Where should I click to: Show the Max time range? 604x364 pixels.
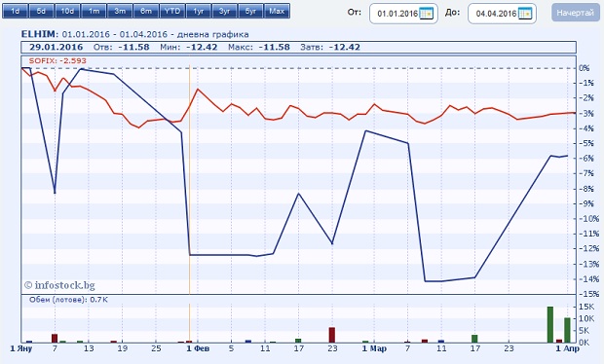278,11
